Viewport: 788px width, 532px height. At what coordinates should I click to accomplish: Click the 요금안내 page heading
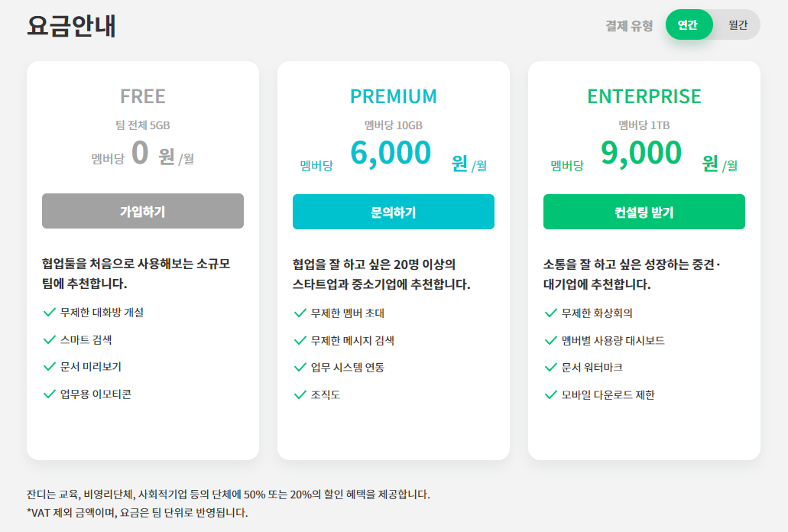[71, 26]
